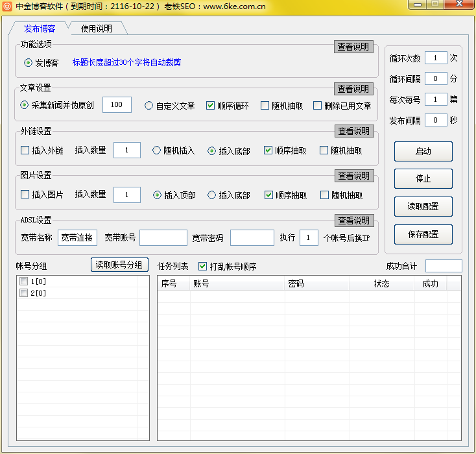This screenshot has width=476, height=454.
Task: Choose the 自定义文章 radio button
Action: 149,106
